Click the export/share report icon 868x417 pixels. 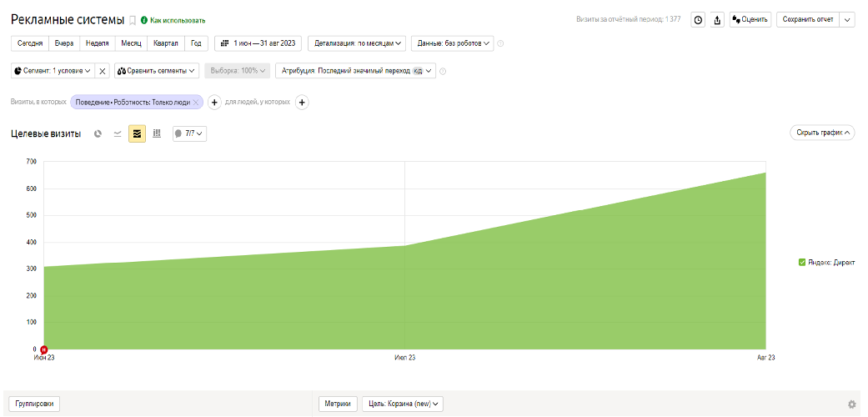(717, 20)
